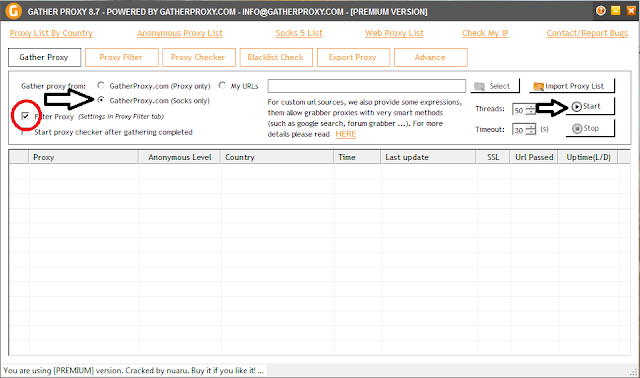Sort by the Country column header
640x378 pixels.
[277, 157]
